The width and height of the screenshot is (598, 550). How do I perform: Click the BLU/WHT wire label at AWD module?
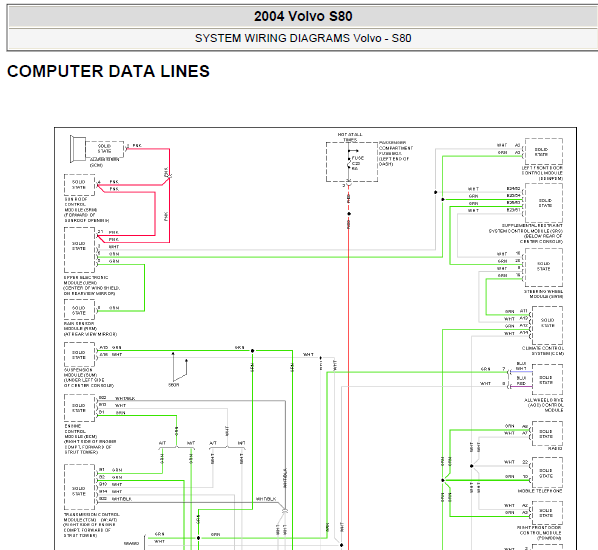(x=521, y=366)
